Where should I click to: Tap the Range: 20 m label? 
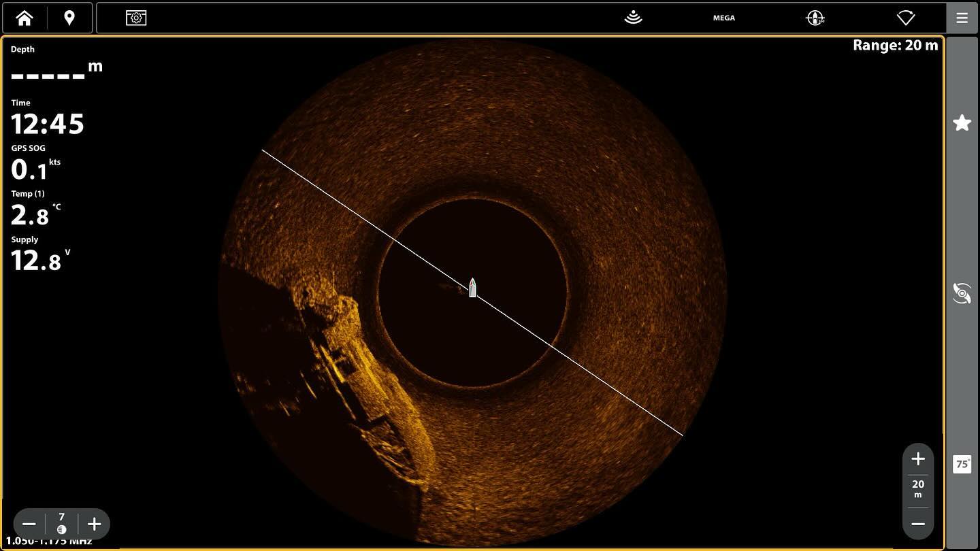pyautogui.click(x=895, y=46)
